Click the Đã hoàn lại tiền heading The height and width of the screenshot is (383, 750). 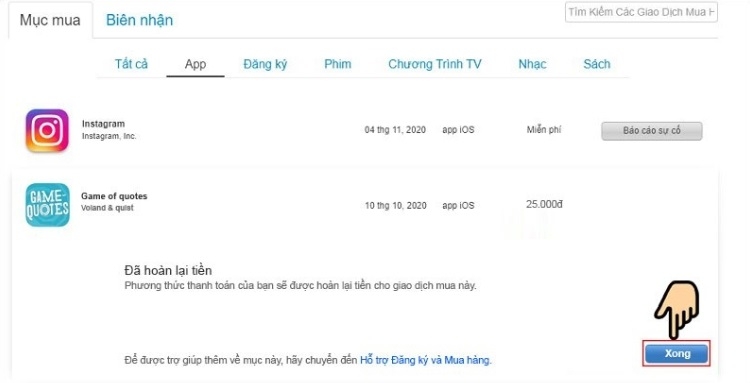pos(168,271)
